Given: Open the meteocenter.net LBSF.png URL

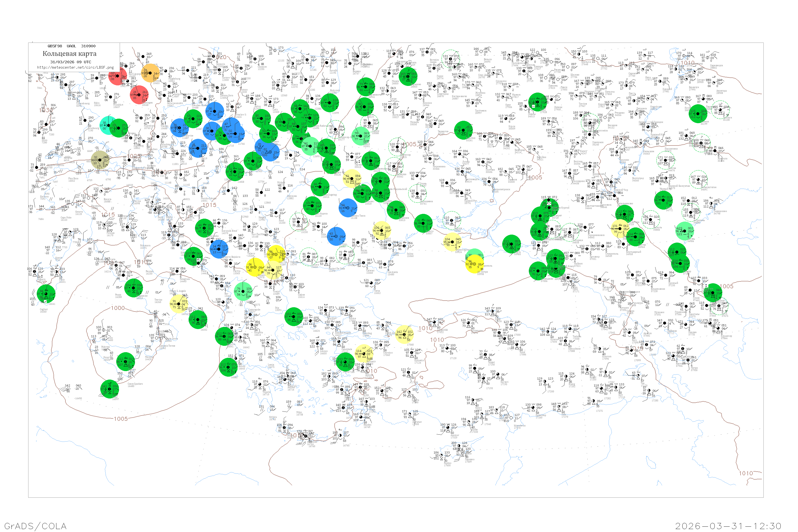Looking at the screenshot, I should (75, 68).
